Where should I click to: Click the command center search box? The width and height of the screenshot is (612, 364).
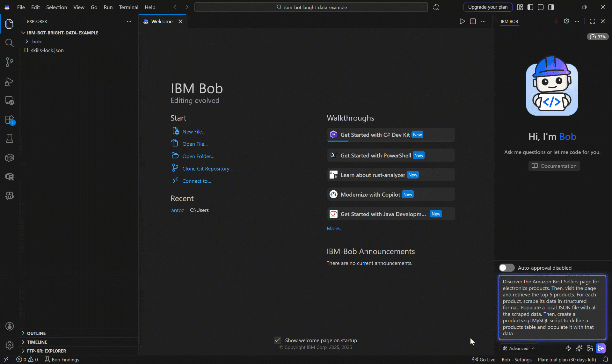311,7
